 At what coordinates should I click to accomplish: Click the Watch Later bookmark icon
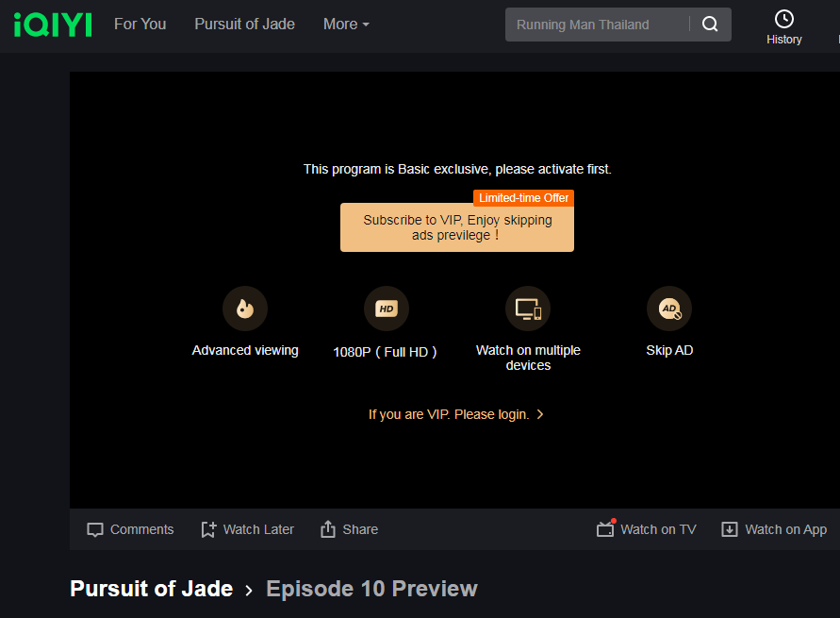pyautogui.click(x=208, y=529)
